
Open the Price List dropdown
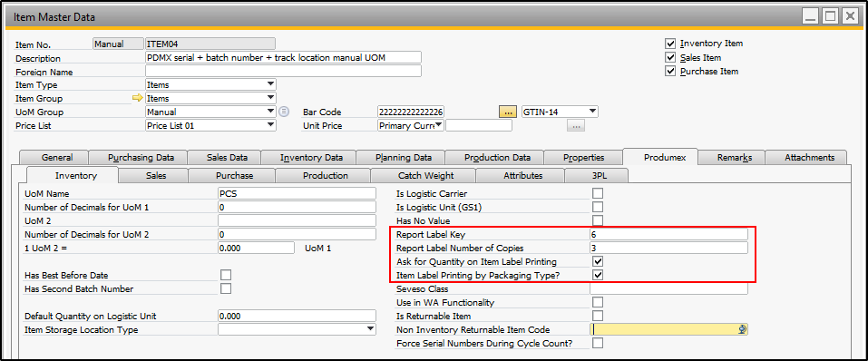(270, 126)
